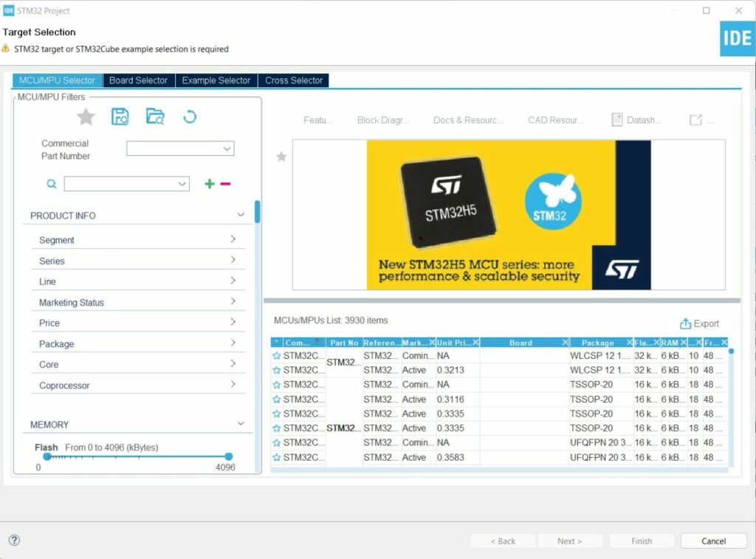The width and height of the screenshot is (756, 559).
Task: Expand the Package filter section
Action: tap(233, 343)
